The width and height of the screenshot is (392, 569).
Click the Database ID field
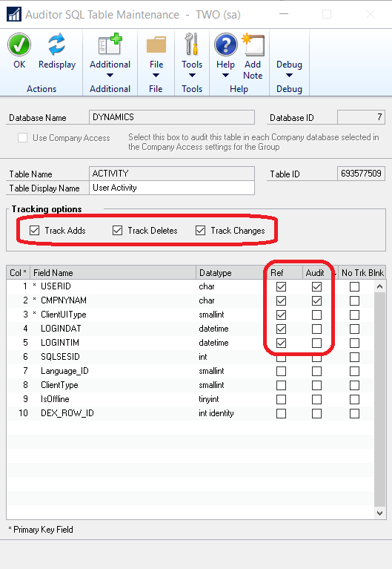coord(361,117)
